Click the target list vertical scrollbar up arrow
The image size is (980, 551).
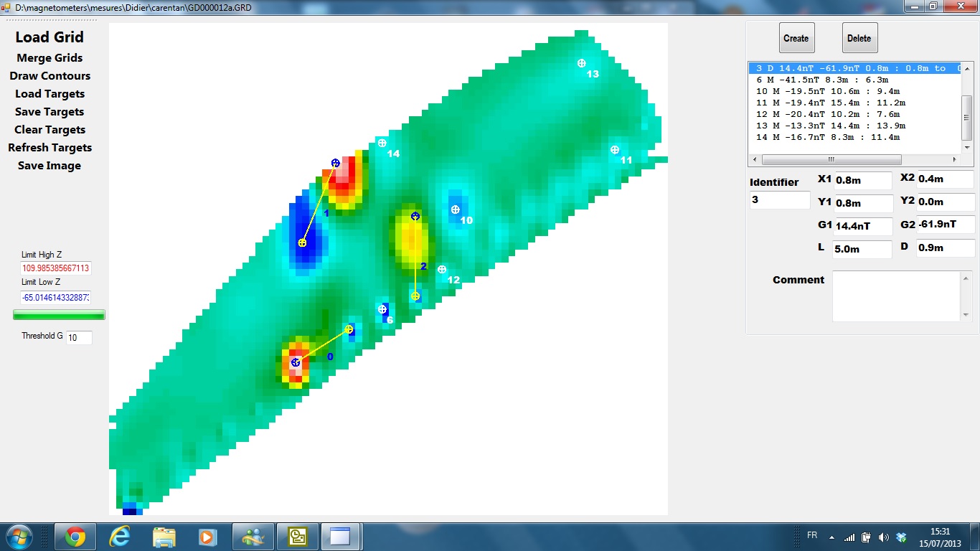(967, 68)
